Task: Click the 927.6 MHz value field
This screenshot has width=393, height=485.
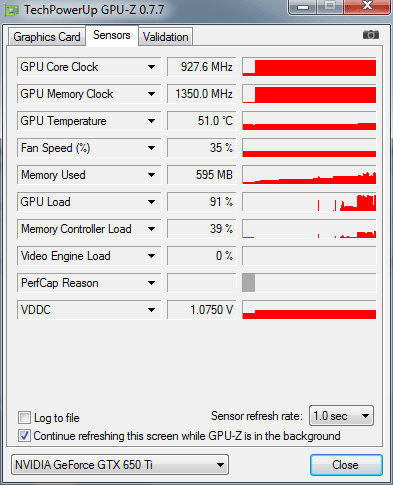Action: (x=202, y=67)
